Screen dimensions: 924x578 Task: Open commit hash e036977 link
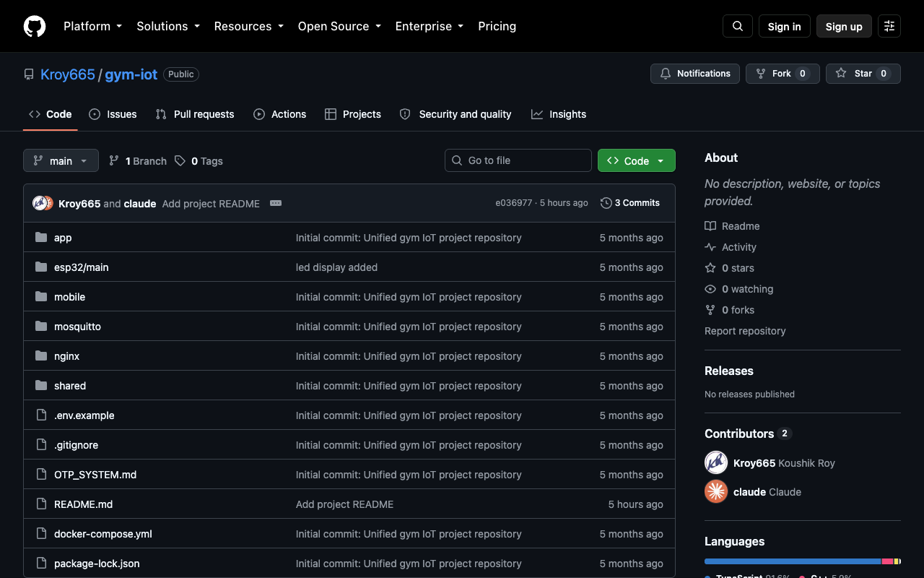pyautogui.click(x=513, y=203)
